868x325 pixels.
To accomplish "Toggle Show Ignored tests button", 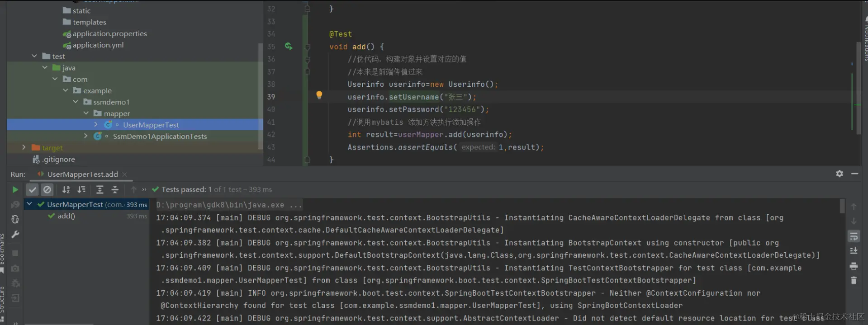I will [x=47, y=190].
